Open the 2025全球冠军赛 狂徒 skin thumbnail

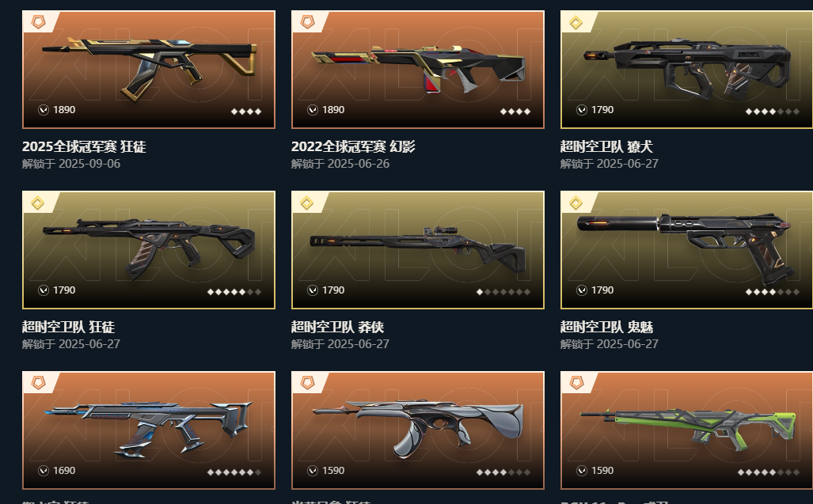[149, 70]
